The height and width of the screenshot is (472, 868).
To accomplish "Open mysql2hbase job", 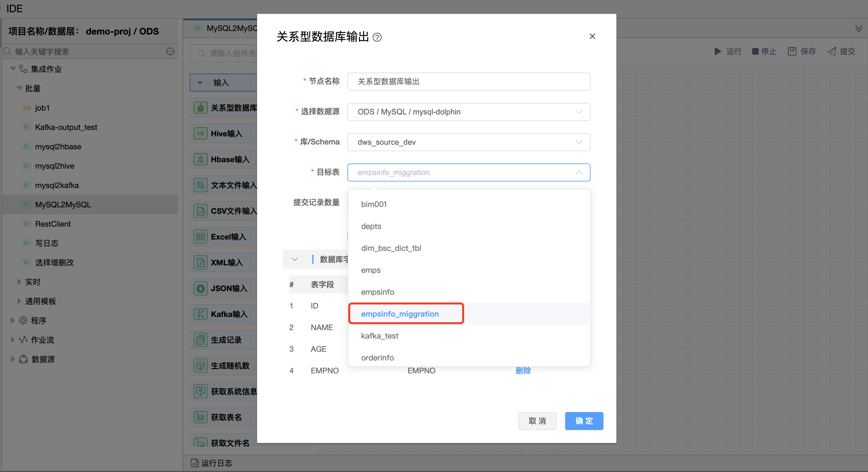I will pyautogui.click(x=58, y=147).
